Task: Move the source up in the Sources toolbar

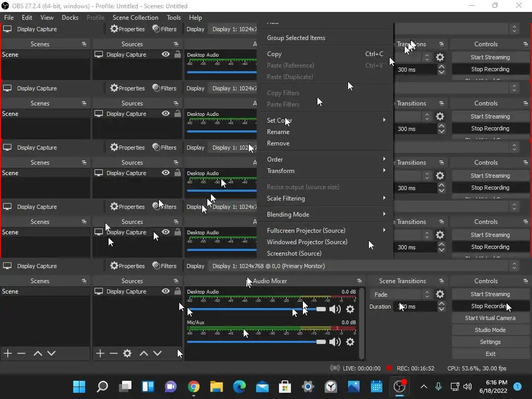Action: tap(143, 353)
